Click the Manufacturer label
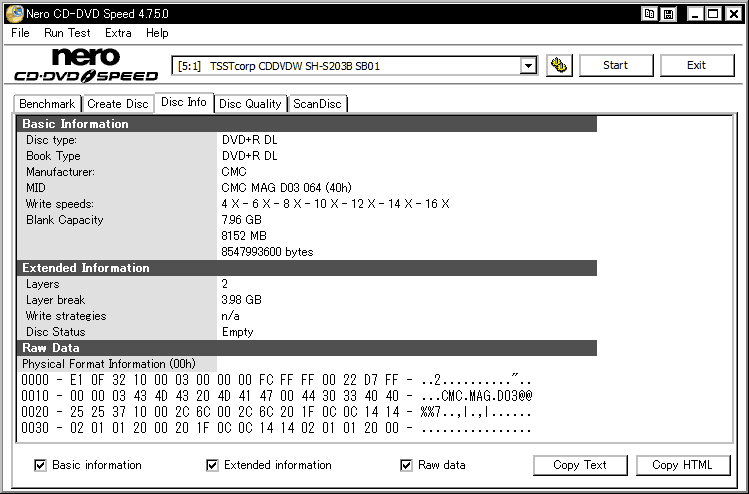This screenshot has height=494, width=749. point(60,172)
